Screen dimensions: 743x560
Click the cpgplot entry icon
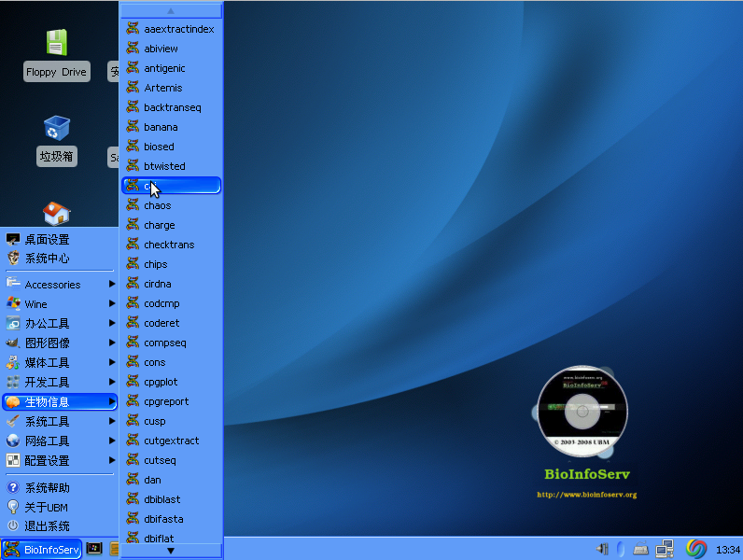coord(133,381)
